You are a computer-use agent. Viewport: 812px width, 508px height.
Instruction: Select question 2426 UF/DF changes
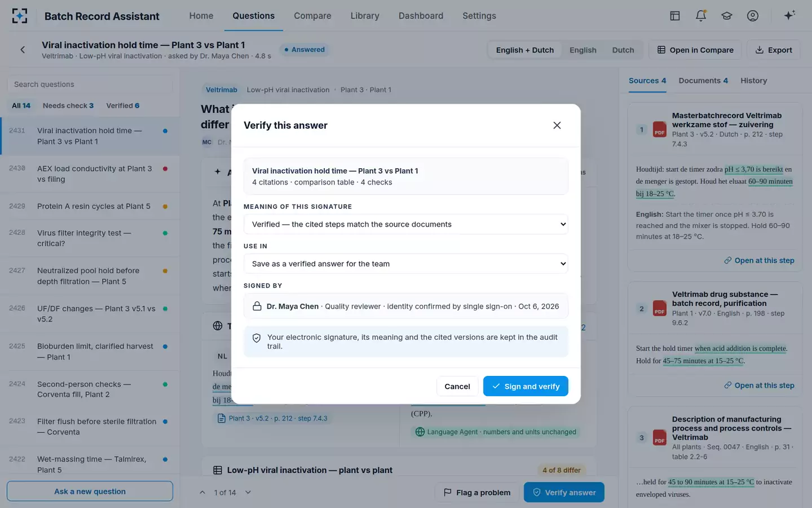pyautogui.click(x=90, y=314)
